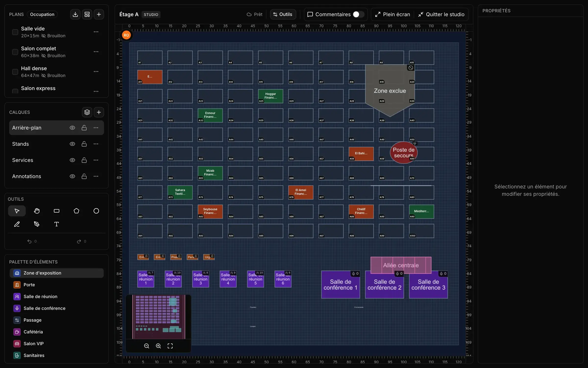Image resolution: width=588 pixels, height=368 pixels.
Task: Check the Hall dense plan checkbox
Action: (15, 72)
